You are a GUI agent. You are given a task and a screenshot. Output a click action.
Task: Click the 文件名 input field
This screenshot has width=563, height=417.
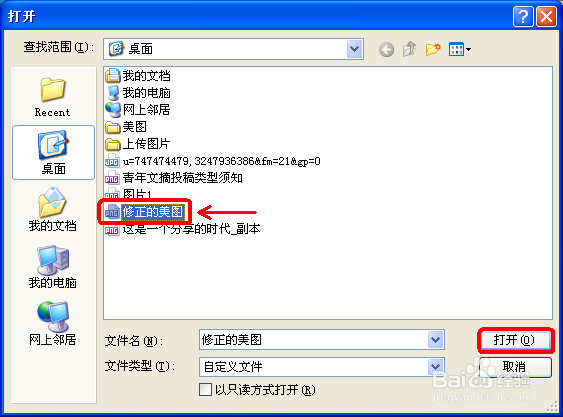[x=314, y=339]
